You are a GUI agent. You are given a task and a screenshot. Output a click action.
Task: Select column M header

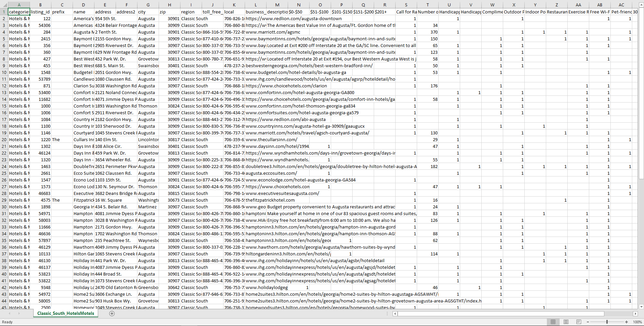277,5
